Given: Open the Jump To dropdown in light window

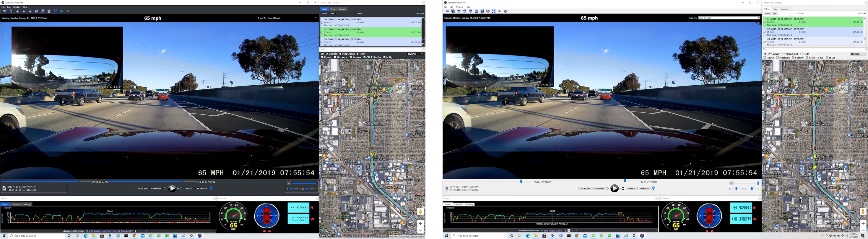Looking at the screenshot, I should pos(729,18).
